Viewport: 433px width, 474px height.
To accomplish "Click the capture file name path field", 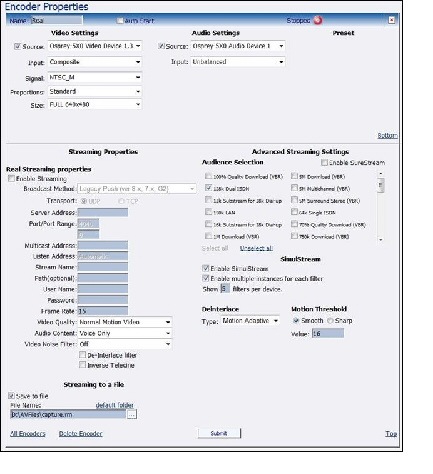I will click(x=68, y=414).
